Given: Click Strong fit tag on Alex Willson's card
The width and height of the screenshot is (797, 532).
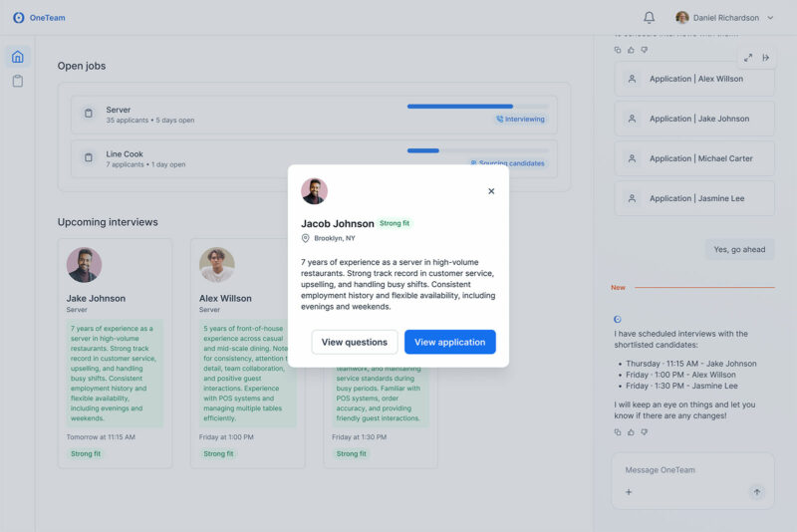Looking at the screenshot, I should pos(218,453).
